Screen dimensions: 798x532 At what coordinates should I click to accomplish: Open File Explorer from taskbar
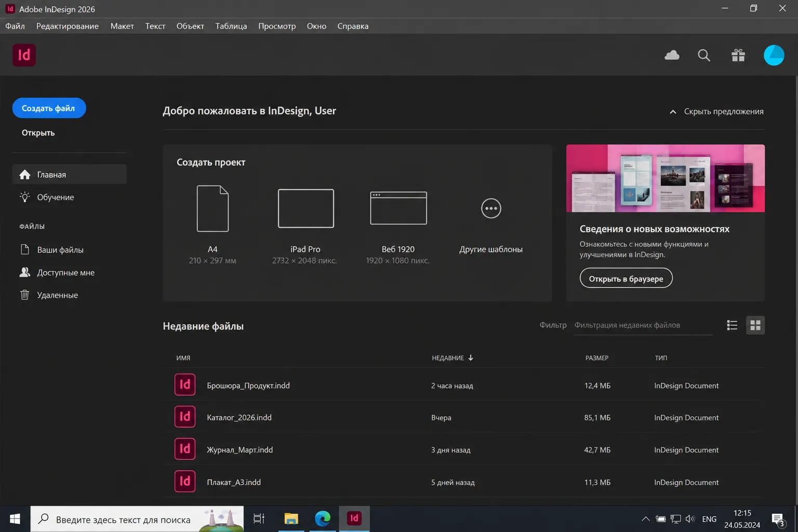click(x=291, y=518)
